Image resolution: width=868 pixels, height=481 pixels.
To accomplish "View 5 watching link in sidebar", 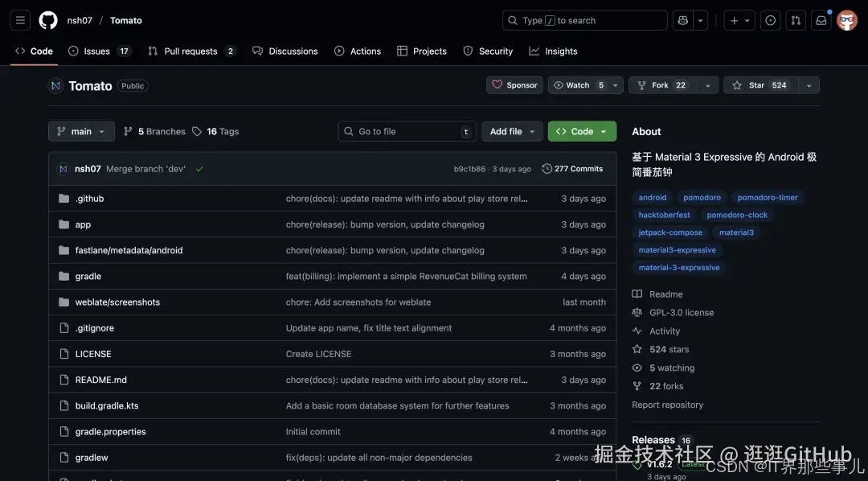I will pos(663,368).
